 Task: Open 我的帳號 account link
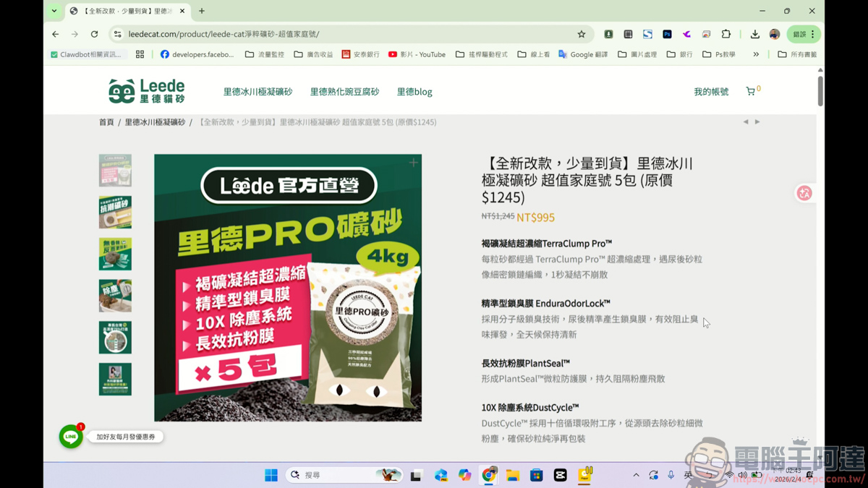tap(710, 90)
